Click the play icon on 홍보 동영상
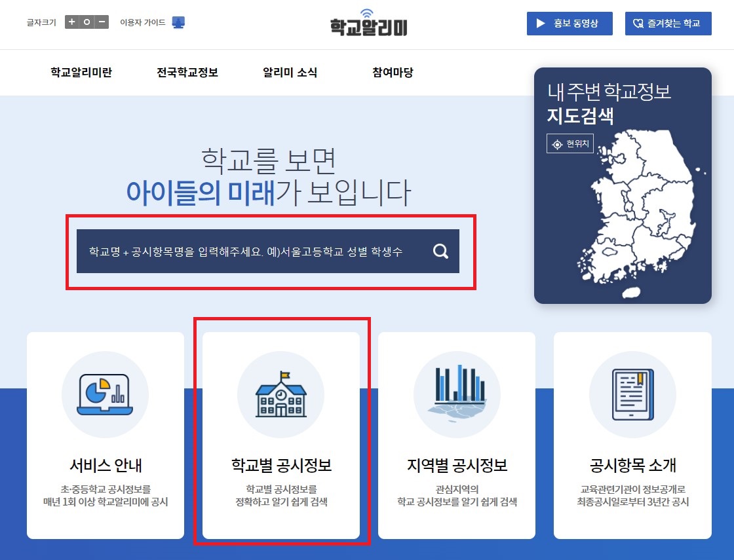 540,24
